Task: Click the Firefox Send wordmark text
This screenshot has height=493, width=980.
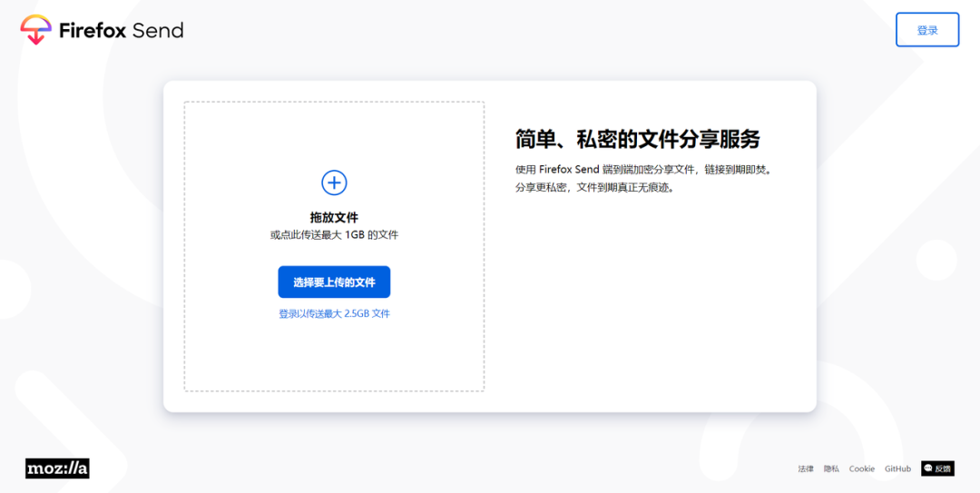Action: click(x=122, y=30)
